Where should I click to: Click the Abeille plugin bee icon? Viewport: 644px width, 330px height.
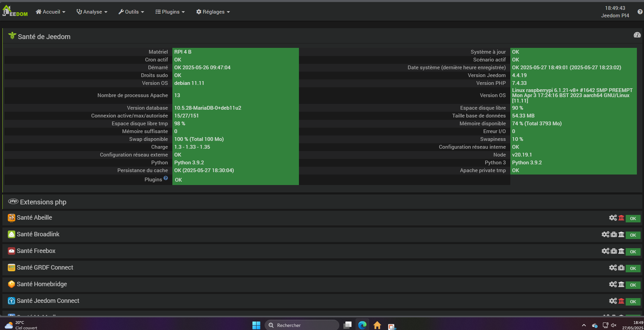[12, 218]
